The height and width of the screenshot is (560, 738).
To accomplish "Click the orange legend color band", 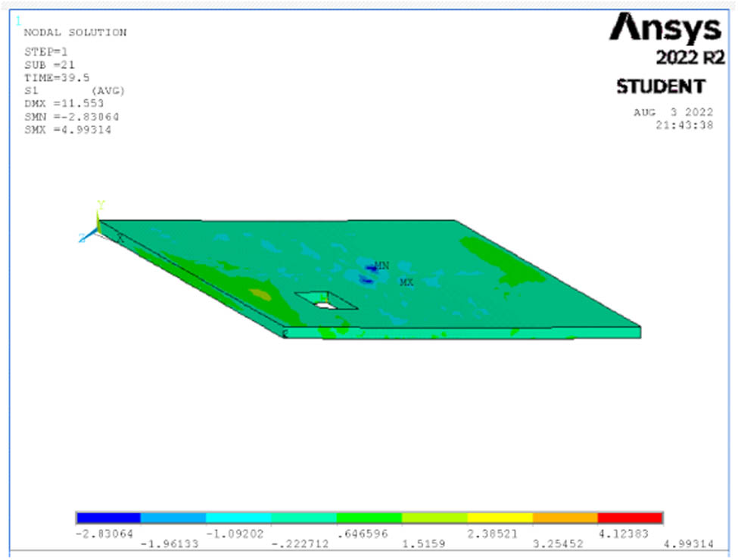I will (x=565, y=518).
